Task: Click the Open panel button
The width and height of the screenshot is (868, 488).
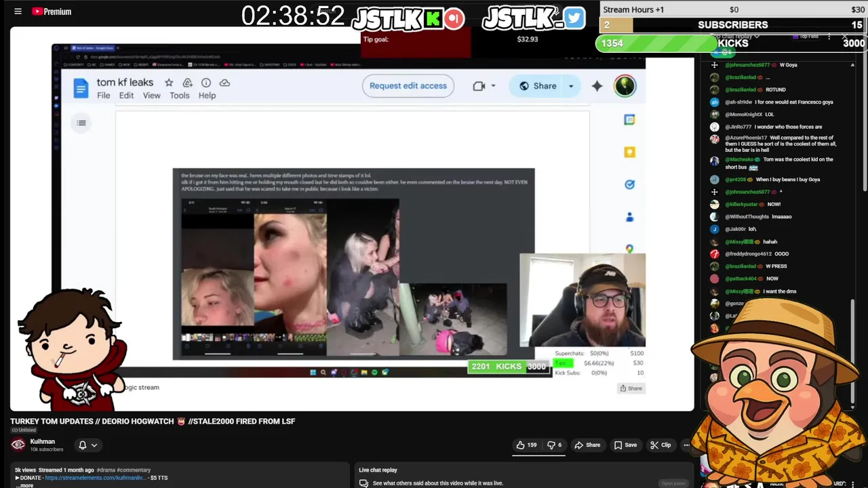Action: (x=673, y=483)
